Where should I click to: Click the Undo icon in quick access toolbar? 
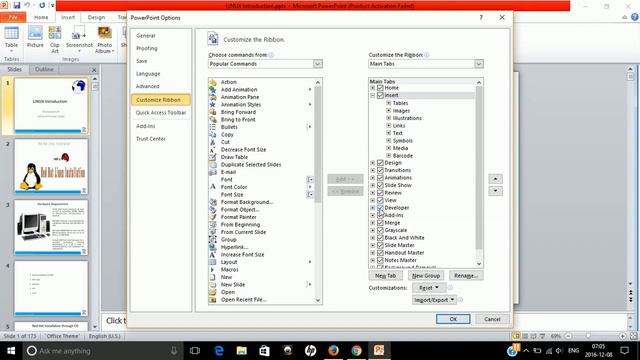pyautogui.click(x=27, y=5)
